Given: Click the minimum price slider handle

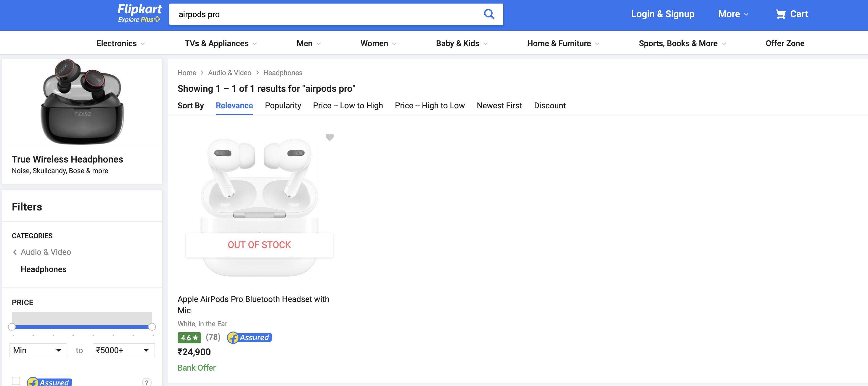Looking at the screenshot, I should coord(12,327).
